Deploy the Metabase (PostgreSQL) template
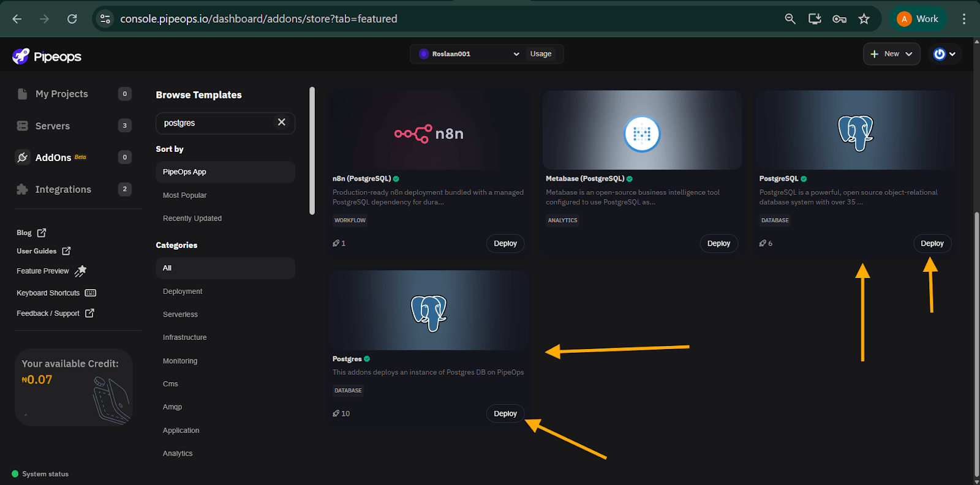 coord(718,243)
